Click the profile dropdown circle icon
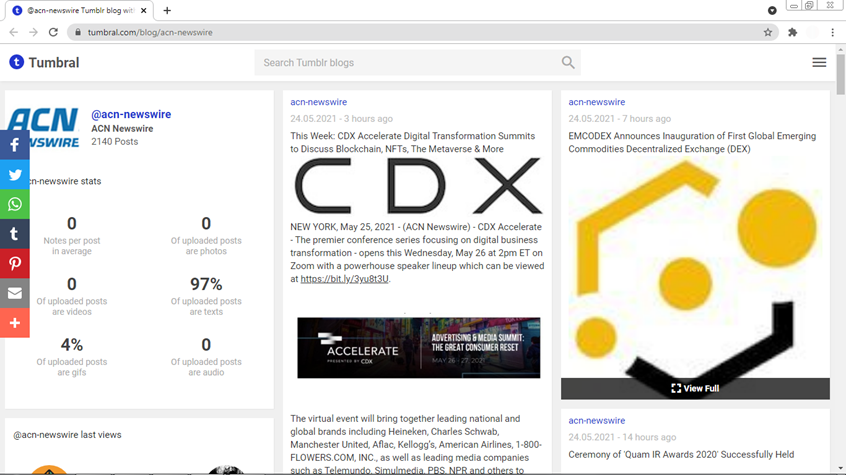Image resolution: width=846 pixels, height=475 pixels. 772,10
